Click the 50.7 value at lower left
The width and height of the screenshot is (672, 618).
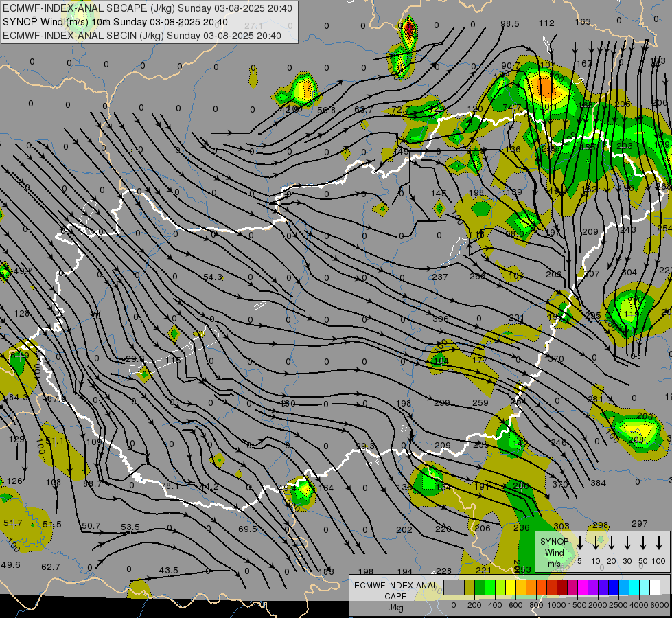91,526
